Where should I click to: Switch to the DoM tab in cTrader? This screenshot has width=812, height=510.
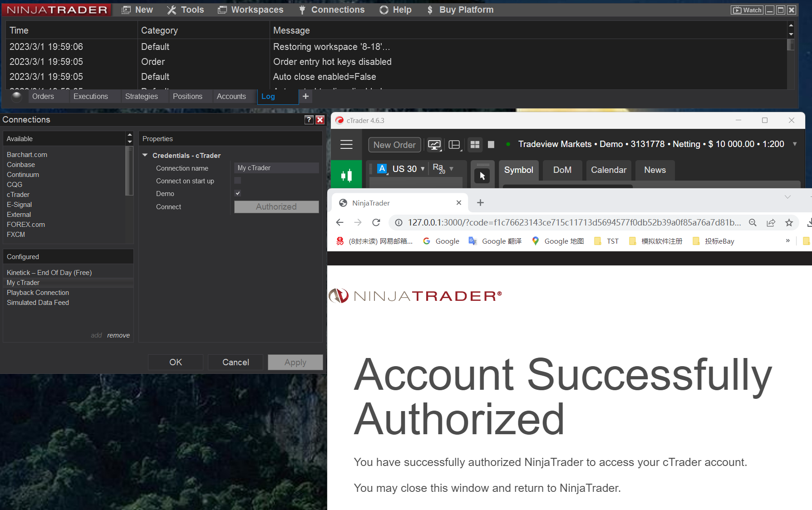pyautogui.click(x=562, y=170)
